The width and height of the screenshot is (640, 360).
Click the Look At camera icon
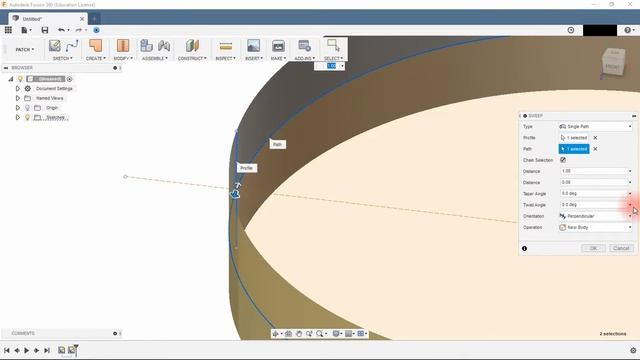point(289,333)
